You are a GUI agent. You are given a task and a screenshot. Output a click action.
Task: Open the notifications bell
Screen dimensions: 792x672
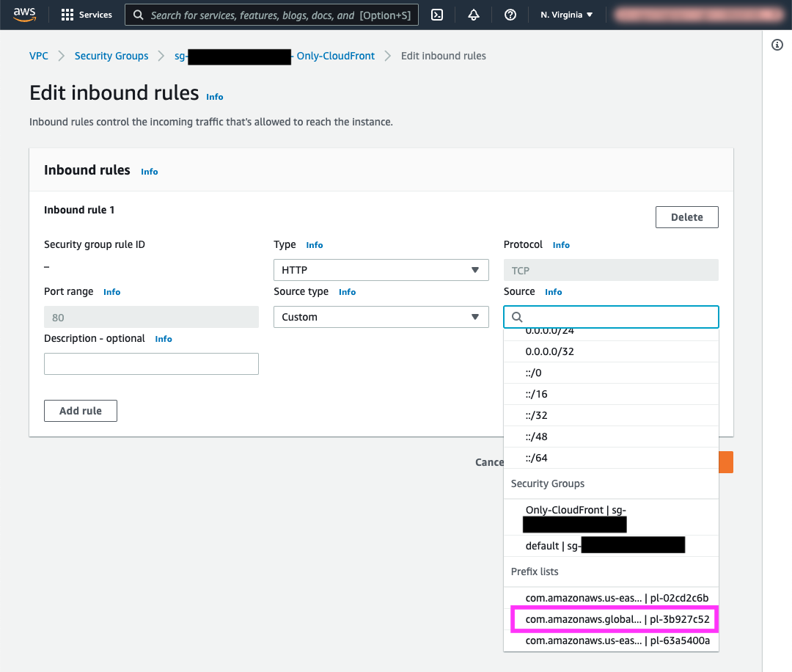tap(473, 15)
